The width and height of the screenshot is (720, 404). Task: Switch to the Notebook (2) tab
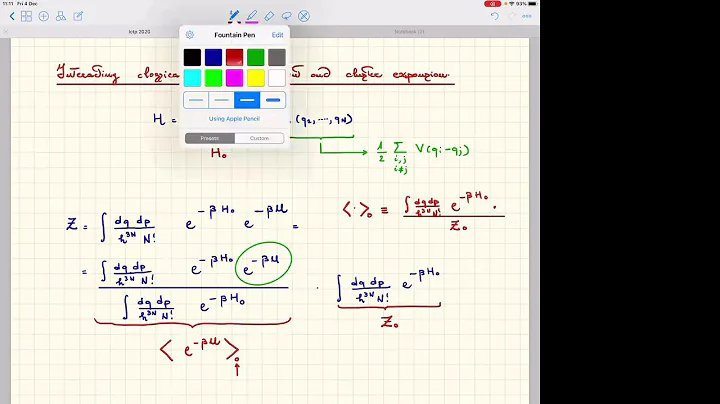[x=409, y=32]
